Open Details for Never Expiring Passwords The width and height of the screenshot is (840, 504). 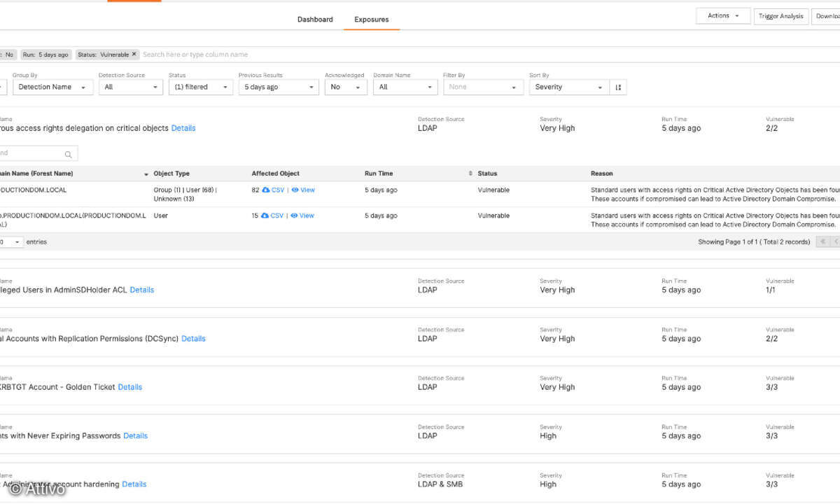136,435
